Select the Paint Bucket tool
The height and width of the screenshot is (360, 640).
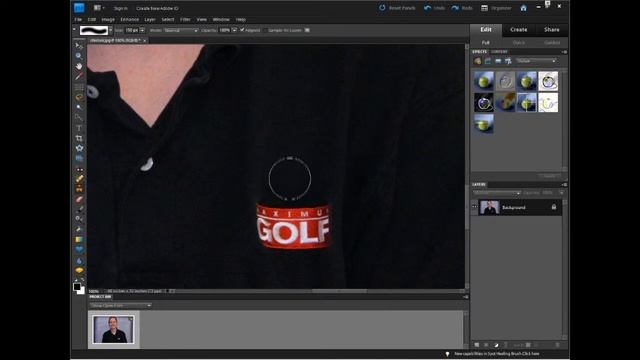tap(79, 229)
